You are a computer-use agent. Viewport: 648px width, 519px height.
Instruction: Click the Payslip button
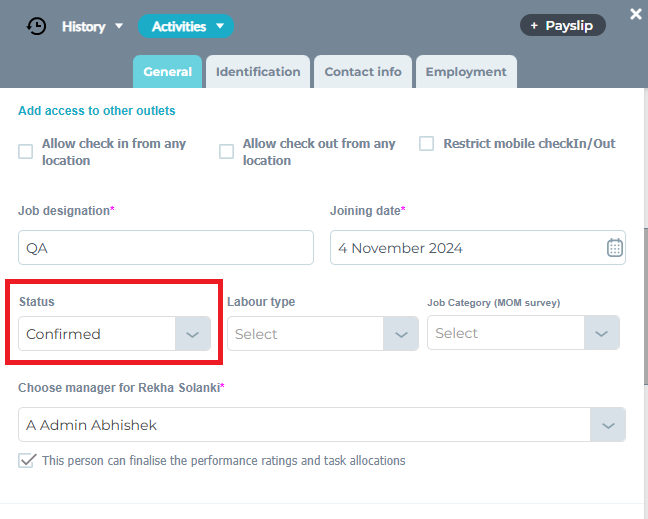[x=562, y=25]
